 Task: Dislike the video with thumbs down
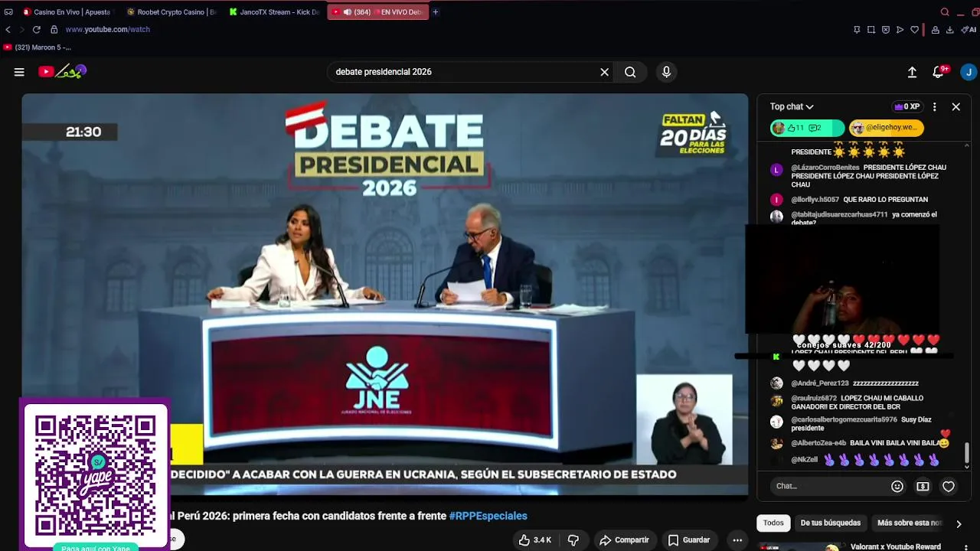click(x=573, y=540)
